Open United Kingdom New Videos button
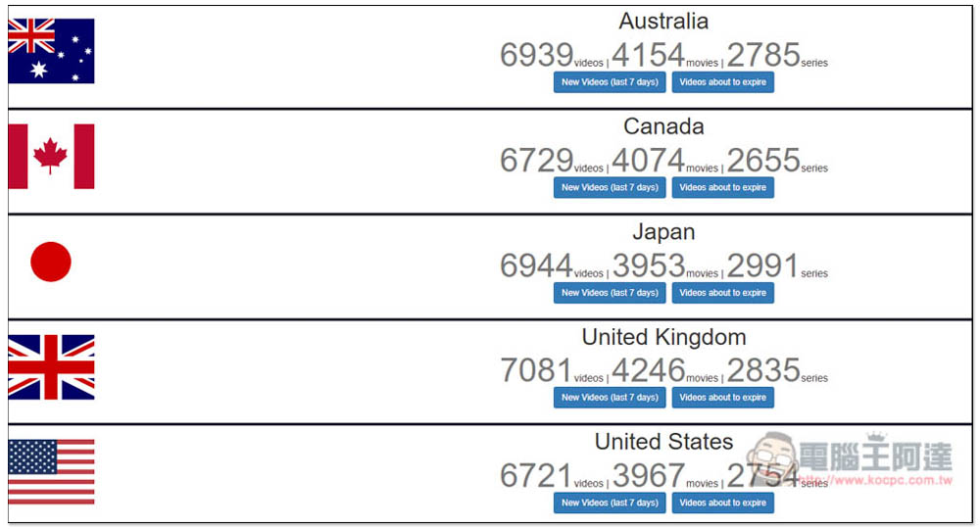Image resolution: width=980 pixels, height=529 pixels. click(x=610, y=398)
